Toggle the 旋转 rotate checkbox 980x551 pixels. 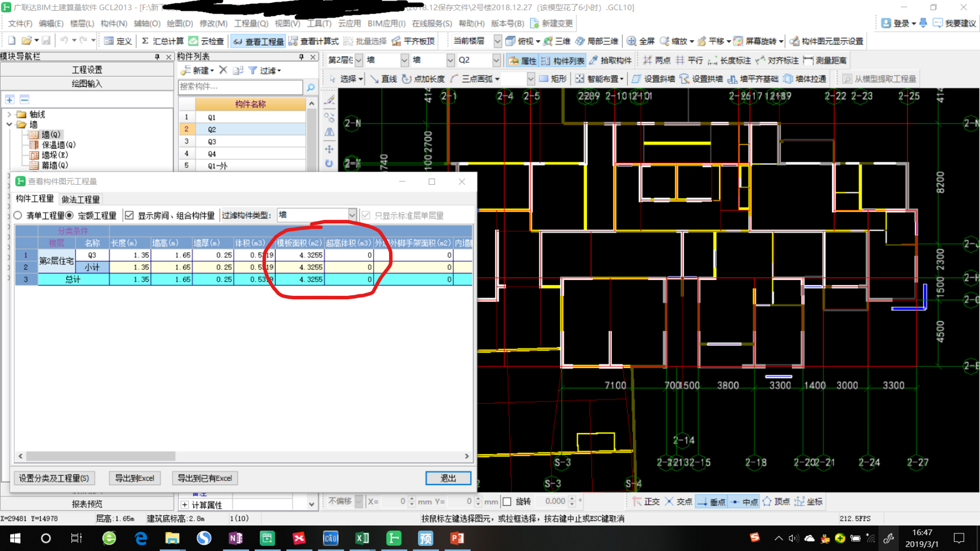click(x=507, y=501)
